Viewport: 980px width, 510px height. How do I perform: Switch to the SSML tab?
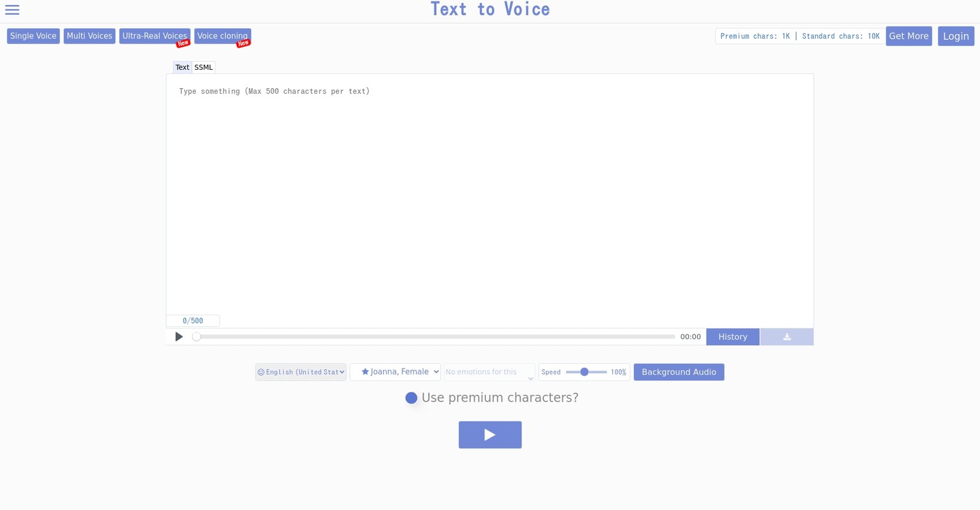click(203, 67)
